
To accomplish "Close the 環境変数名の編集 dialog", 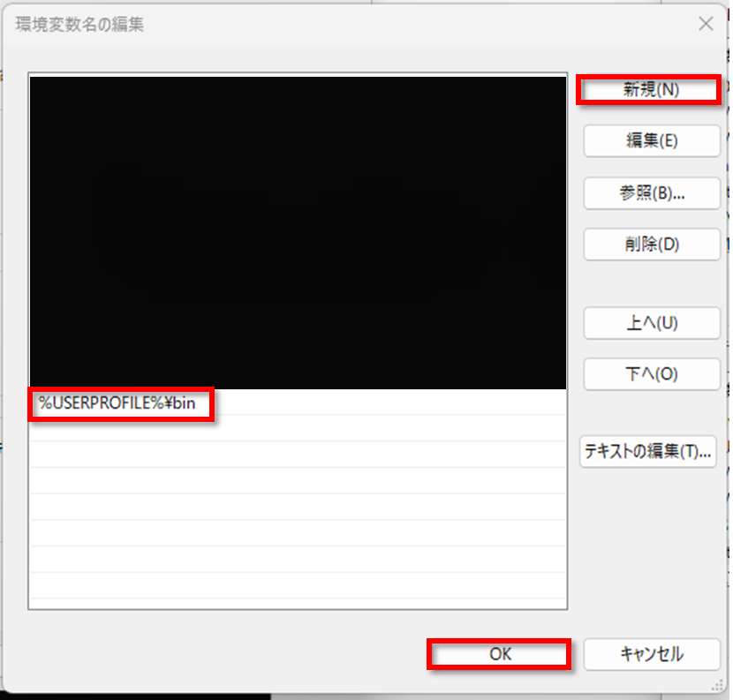I will (706, 23).
